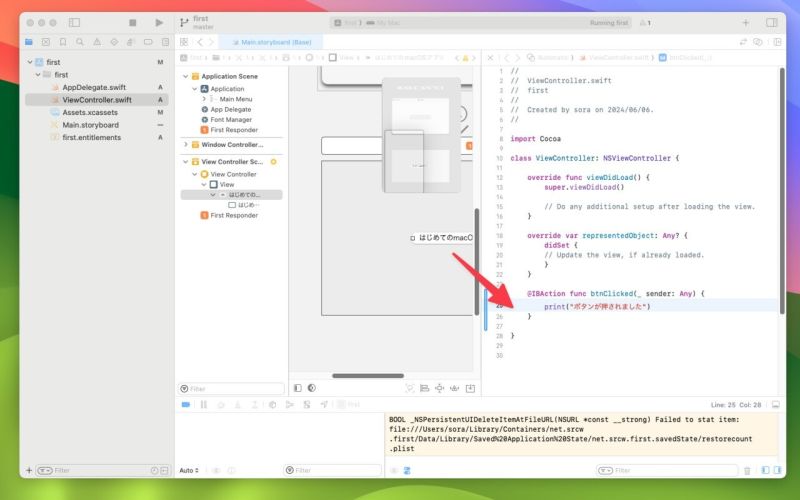800x500 pixels.
Task: Click the canvas vertical scrollbar
Action: [477, 260]
